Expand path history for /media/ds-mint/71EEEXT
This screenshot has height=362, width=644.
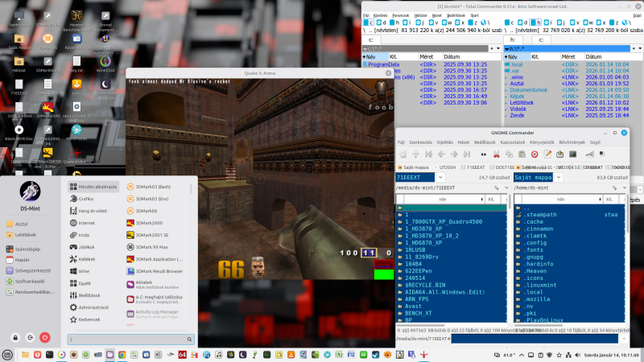pos(506,187)
